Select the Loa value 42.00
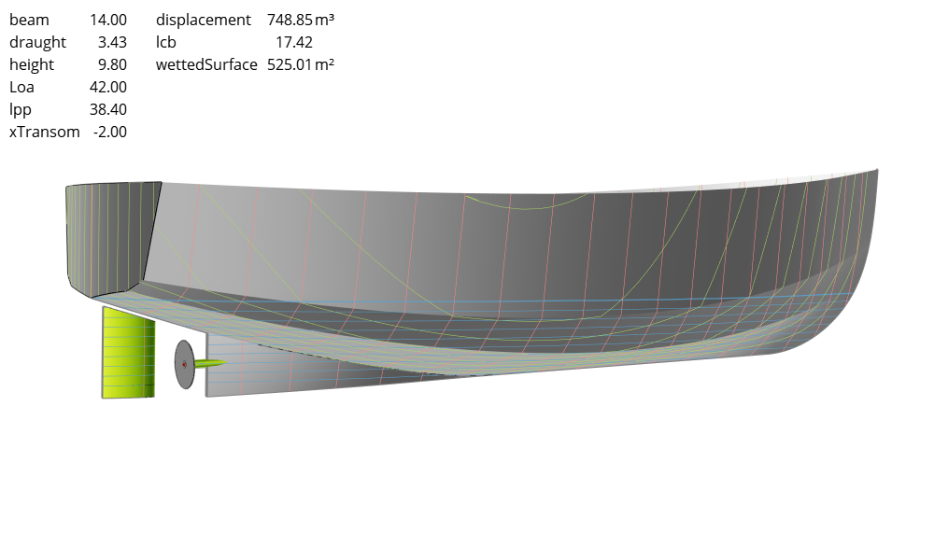The height and width of the screenshot is (560, 934). [108, 87]
